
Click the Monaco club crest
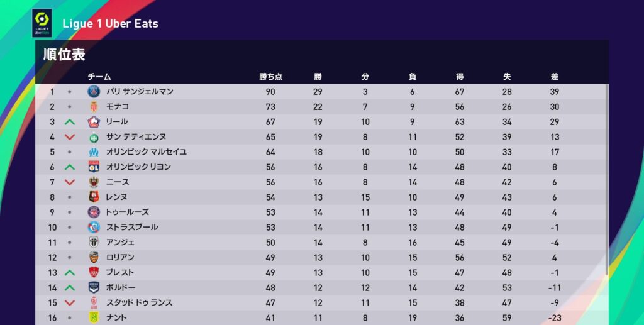pos(94,107)
